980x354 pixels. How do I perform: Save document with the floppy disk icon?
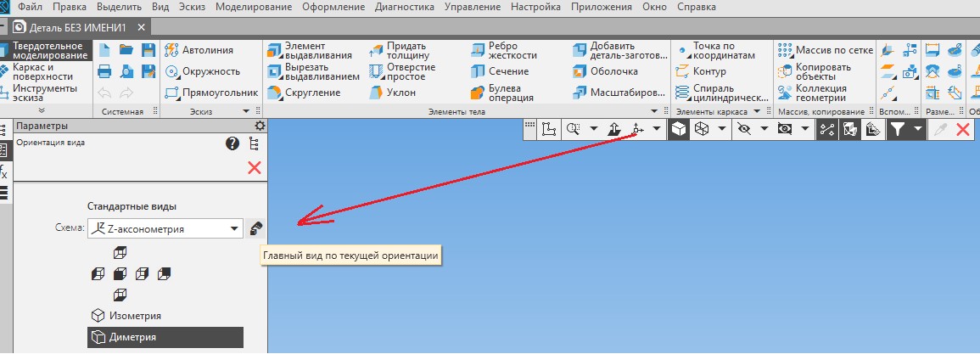[148, 50]
